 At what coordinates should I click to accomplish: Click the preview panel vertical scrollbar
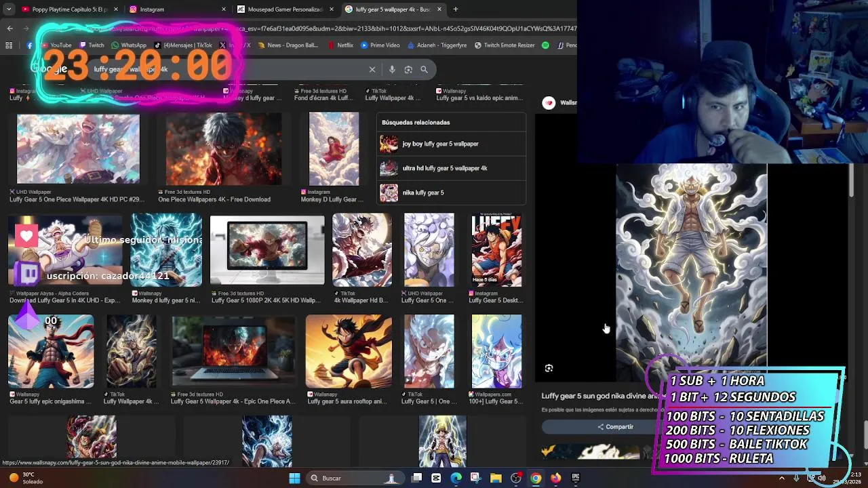point(851,182)
